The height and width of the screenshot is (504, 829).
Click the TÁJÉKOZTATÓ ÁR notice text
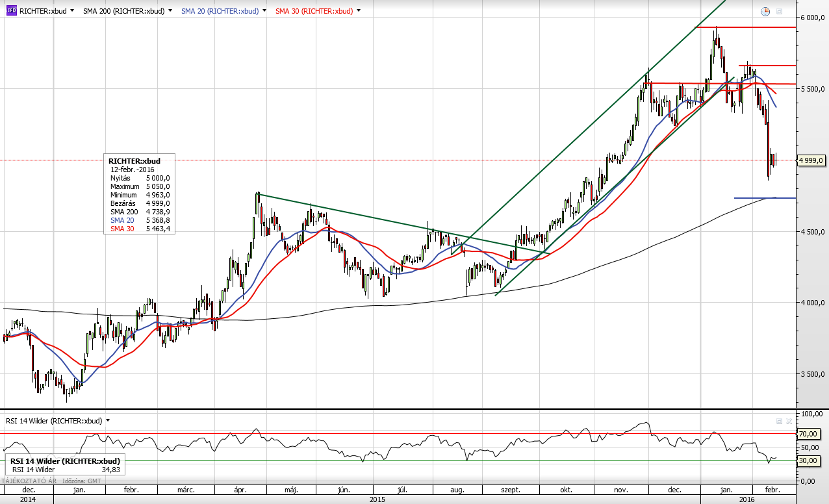[x=29, y=481]
